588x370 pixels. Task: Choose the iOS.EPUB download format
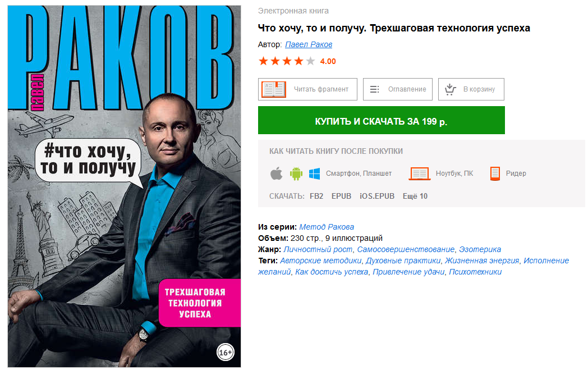click(377, 197)
